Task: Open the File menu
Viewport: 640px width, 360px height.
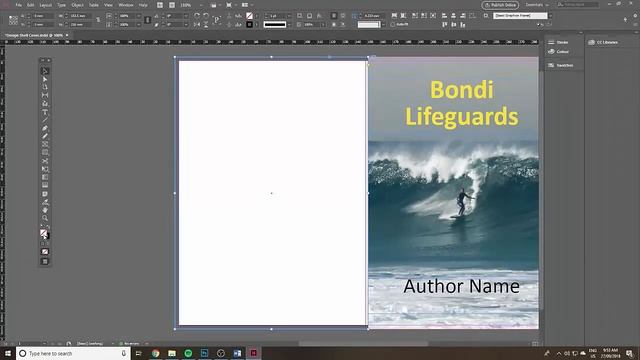Action: coord(19,5)
